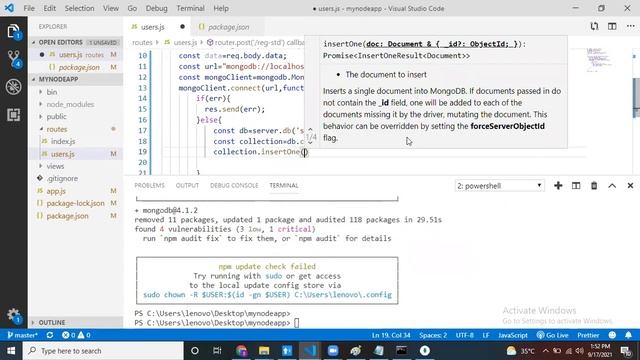Image resolution: width=640 pixels, height=360 pixels.
Task: Change end of line via LF
Action: point(486,335)
